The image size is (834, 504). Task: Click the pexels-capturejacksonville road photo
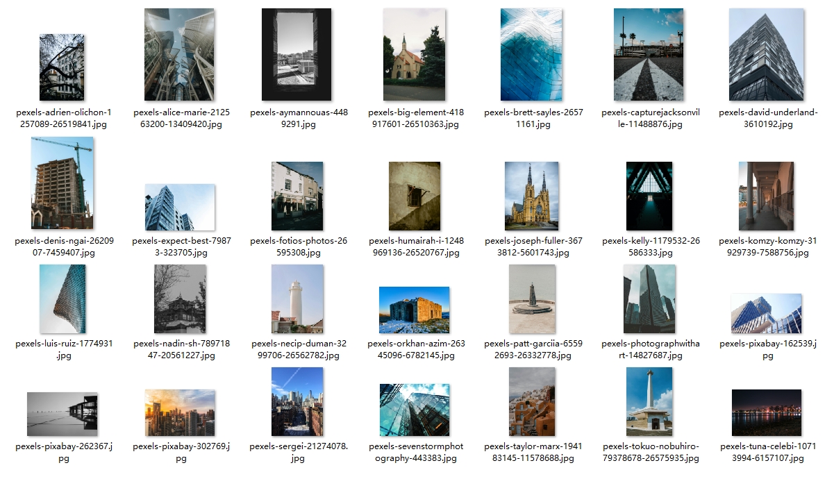[649, 55]
